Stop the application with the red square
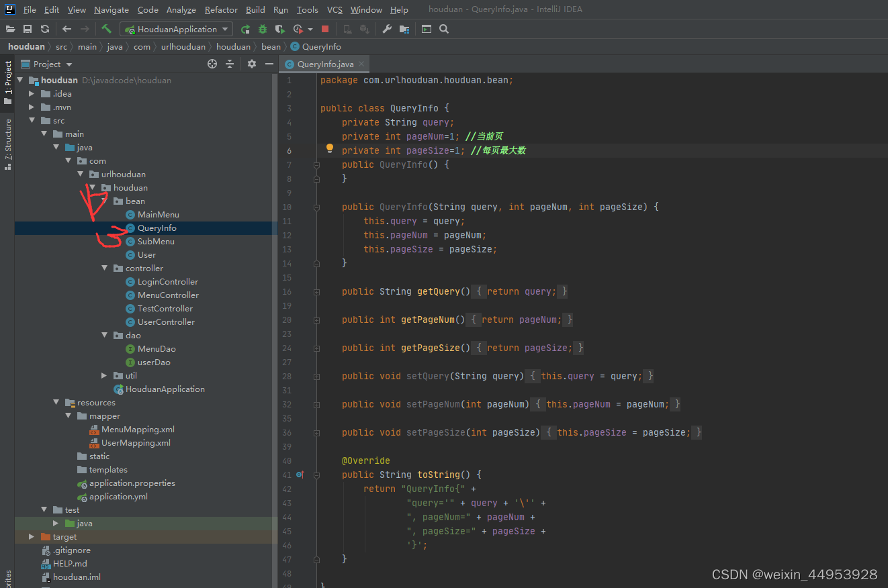 (325, 29)
